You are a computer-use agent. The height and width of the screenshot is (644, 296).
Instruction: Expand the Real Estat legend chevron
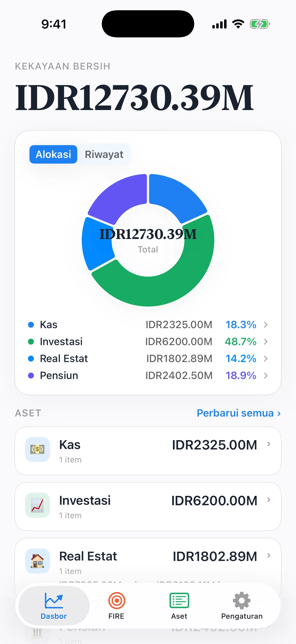pyautogui.click(x=266, y=359)
